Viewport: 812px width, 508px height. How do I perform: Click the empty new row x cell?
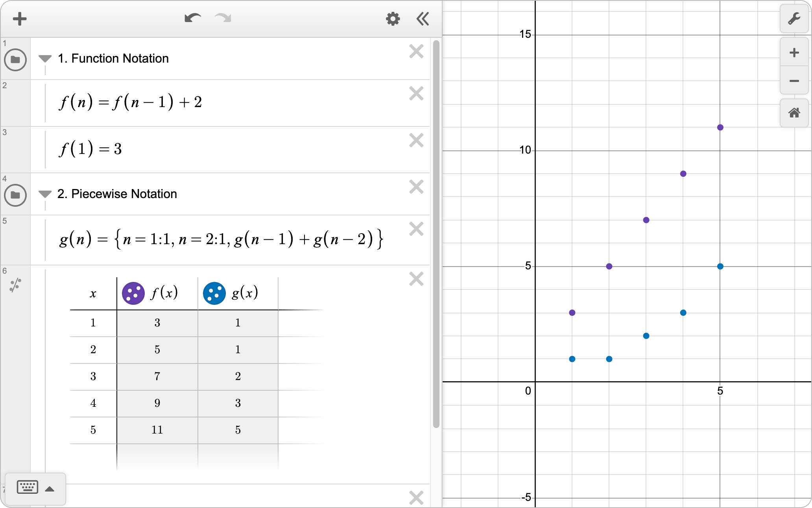(x=93, y=457)
